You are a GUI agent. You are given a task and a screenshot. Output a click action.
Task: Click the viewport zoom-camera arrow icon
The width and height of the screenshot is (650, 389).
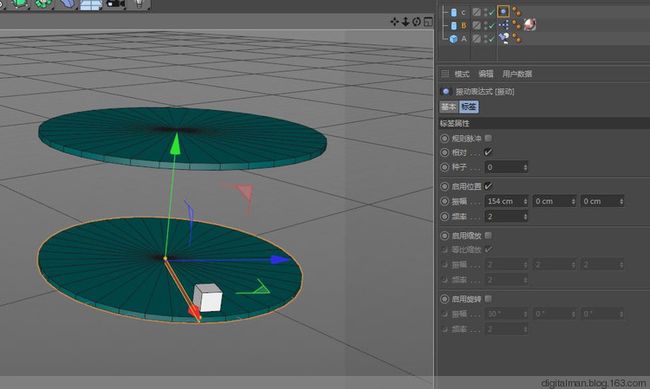pyautogui.click(x=405, y=22)
